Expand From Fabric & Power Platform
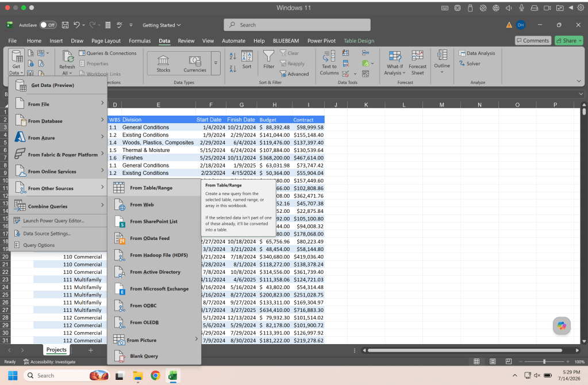The width and height of the screenshot is (588, 385). click(x=58, y=154)
